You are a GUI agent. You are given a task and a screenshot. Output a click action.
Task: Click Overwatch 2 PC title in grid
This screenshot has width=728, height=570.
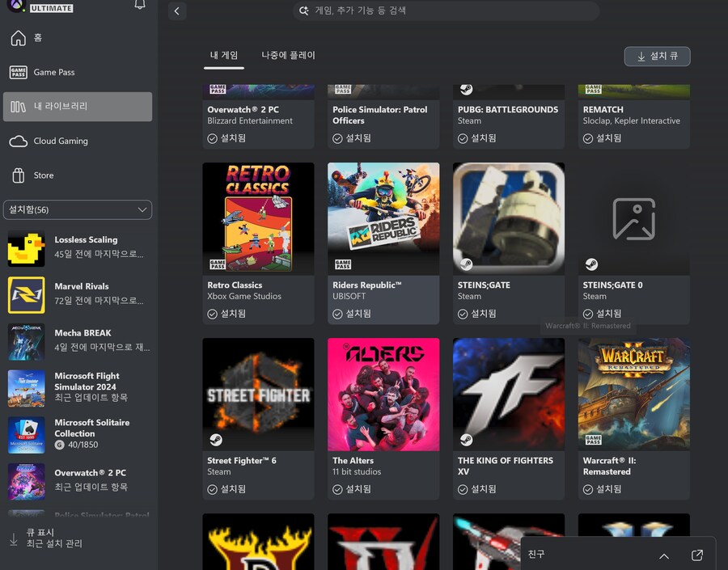click(243, 110)
